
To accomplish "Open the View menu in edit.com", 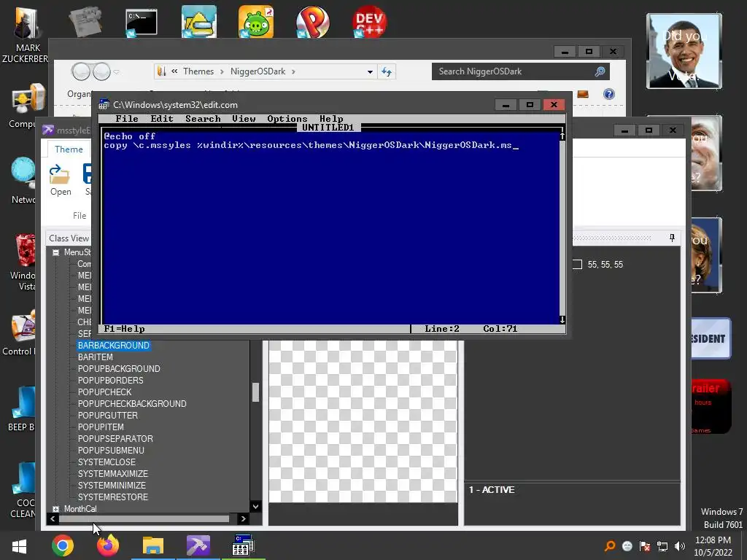I will (x=244, y=119).
